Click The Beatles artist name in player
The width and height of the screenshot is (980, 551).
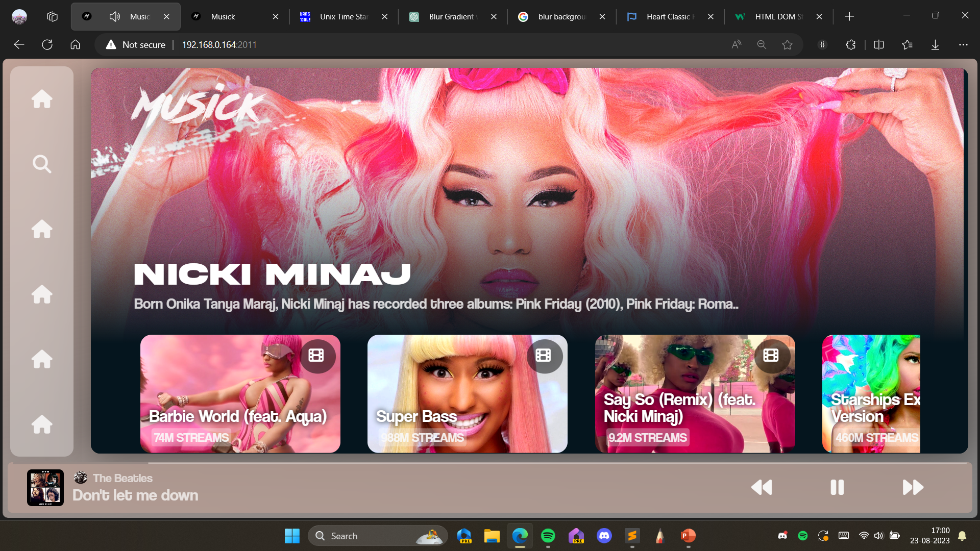click(122, 478)
